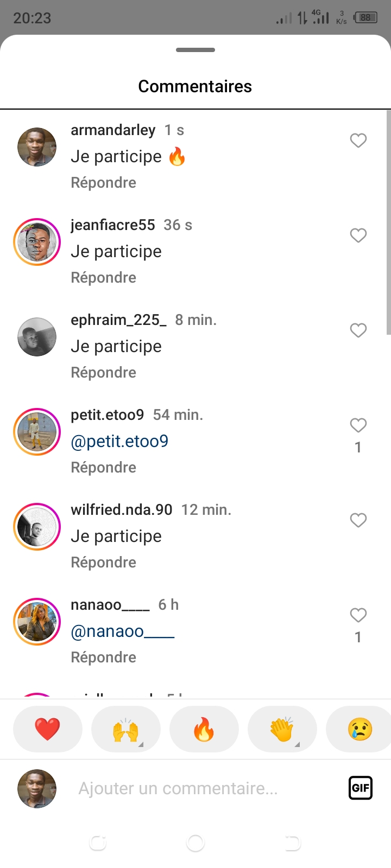Viewport: 391px width, 868px height.
Task: Pick the raised hands emoji reaction
Action: pos(126,729)
